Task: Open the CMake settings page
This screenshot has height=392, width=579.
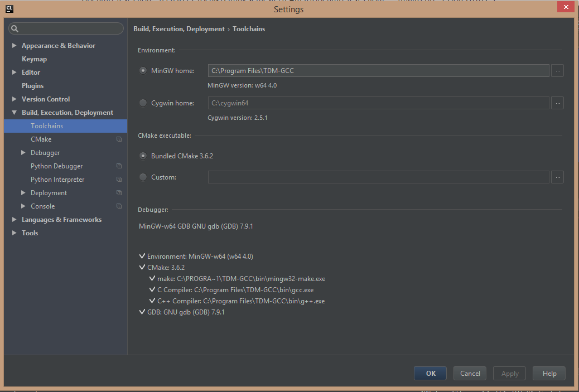Action: coord(41,139)
